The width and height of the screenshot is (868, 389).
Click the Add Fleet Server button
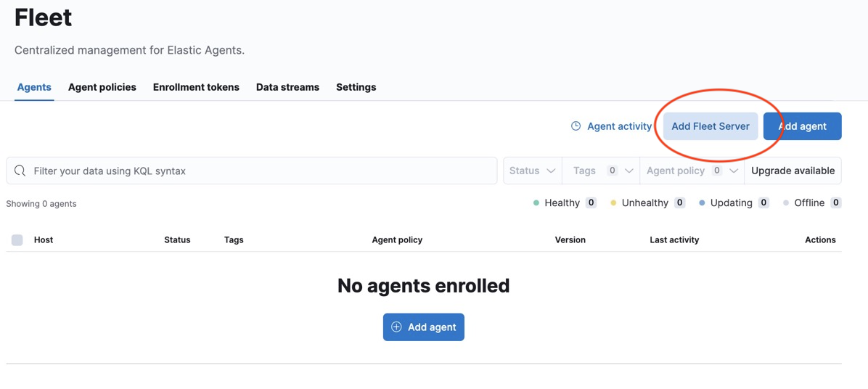click(x=711, y=126)
